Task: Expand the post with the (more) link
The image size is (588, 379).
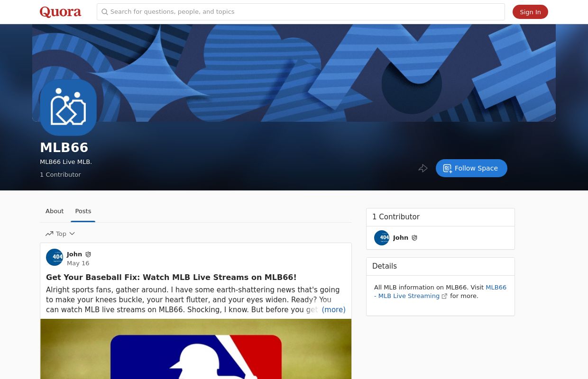Action: pos(333,310)
